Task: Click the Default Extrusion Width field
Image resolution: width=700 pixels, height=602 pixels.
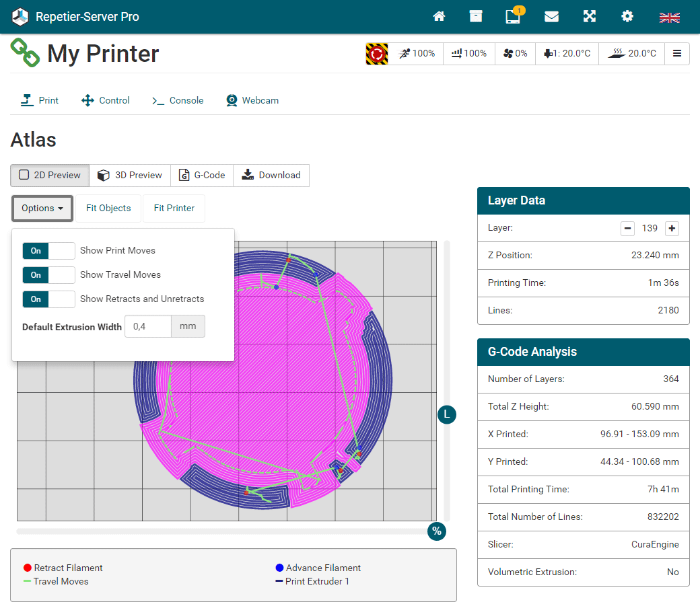Action: click(148, 327)
